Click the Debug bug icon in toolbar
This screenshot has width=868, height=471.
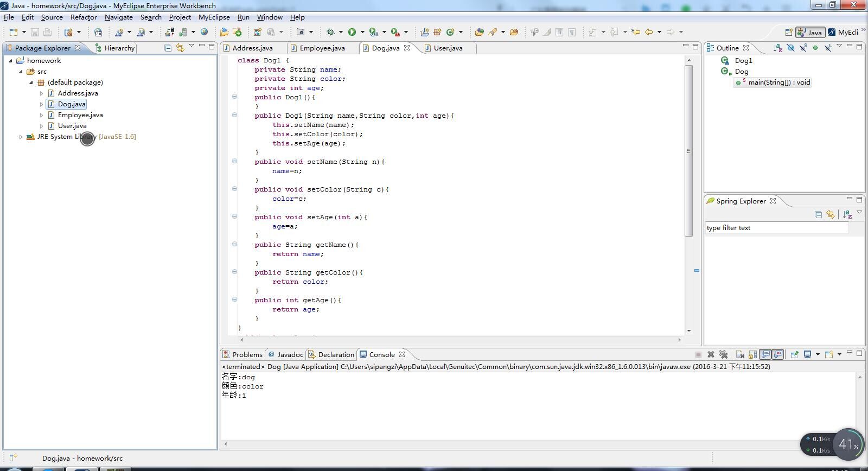point(330,32)
